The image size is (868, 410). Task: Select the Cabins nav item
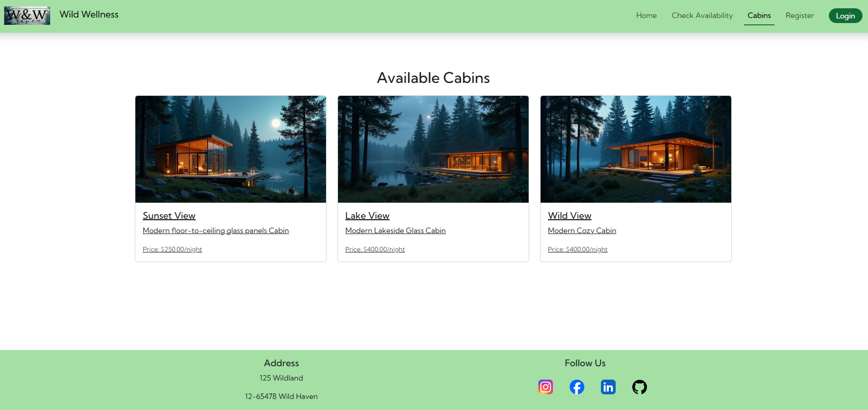[759, 16]
